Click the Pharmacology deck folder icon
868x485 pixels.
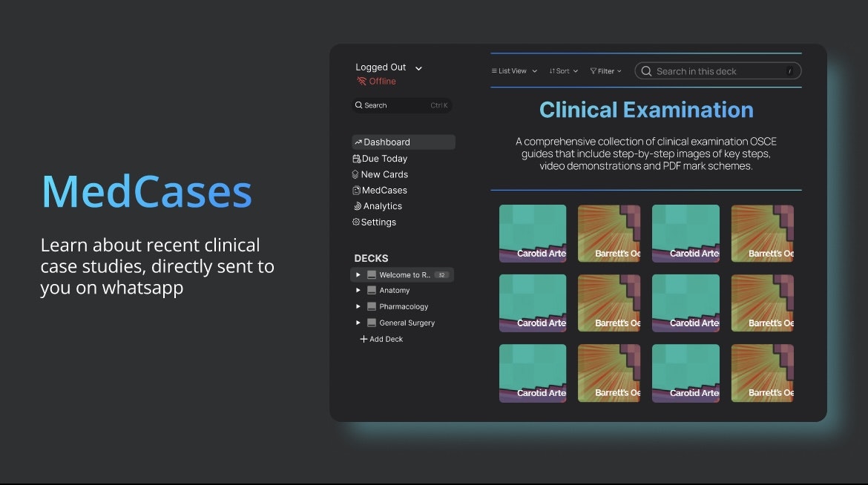[372, 306]
